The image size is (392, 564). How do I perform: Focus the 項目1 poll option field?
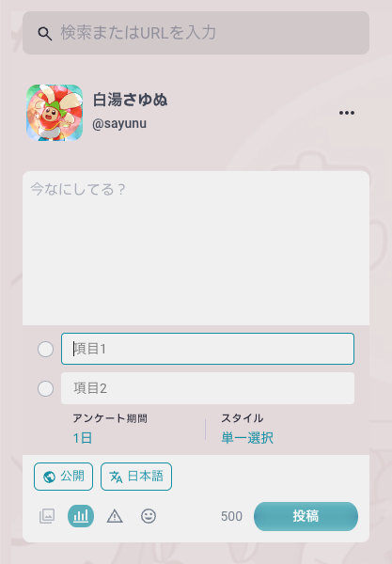pyautogui.click(x=208, y=349)
